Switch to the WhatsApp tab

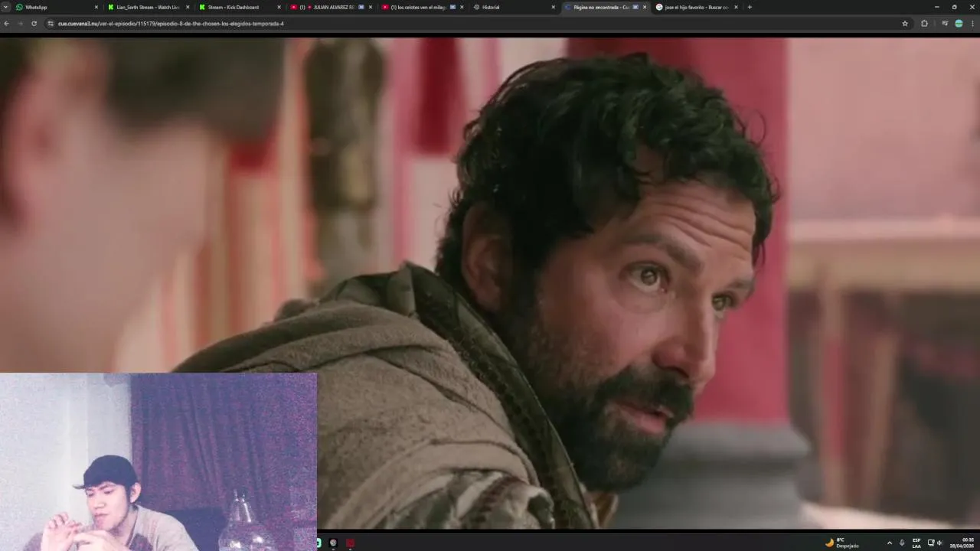[56, 7]
